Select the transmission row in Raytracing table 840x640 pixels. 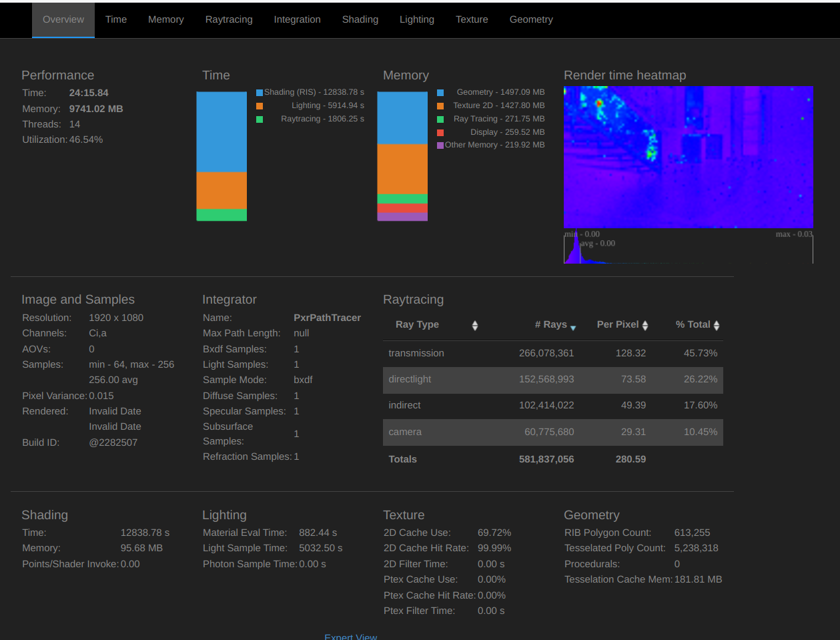click(x=553, y=354)
